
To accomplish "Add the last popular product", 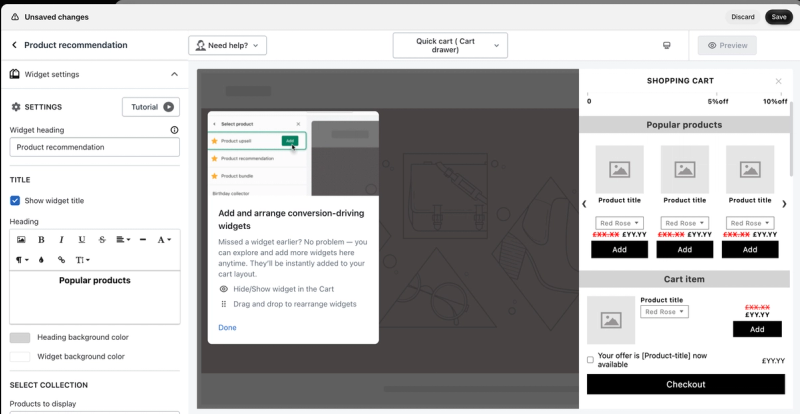I will (750, 250).
